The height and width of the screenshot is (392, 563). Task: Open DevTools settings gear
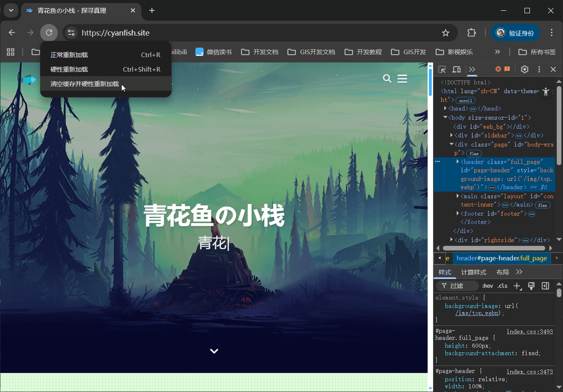coord(525,69)
